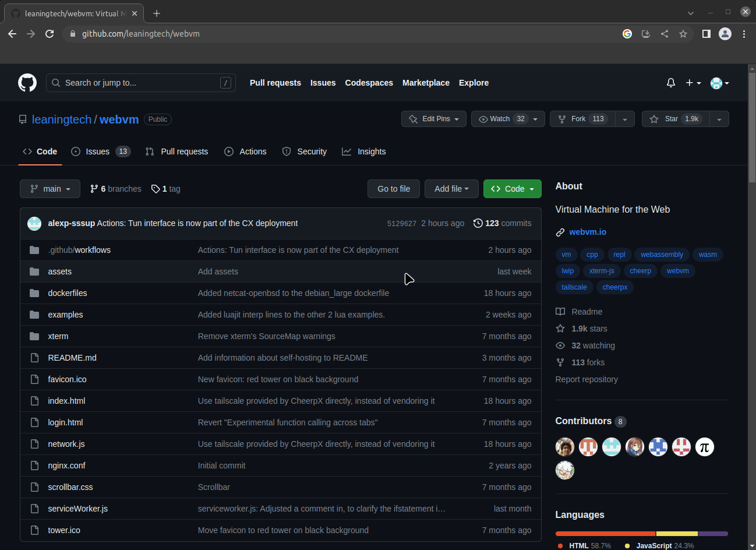The width and height of the screenshot is (756, 550).
Task: Open the main branch selector
Action: tap(50, 189)
